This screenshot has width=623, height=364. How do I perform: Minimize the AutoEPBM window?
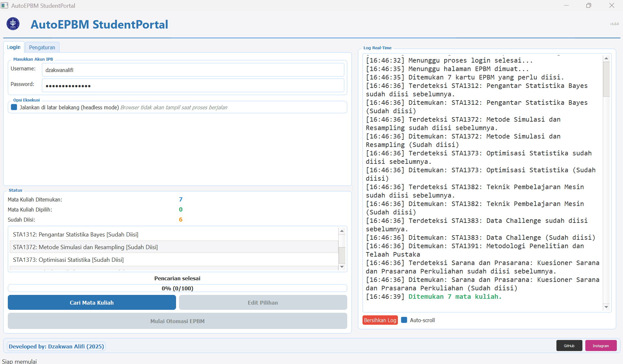[x=566, y=6]
